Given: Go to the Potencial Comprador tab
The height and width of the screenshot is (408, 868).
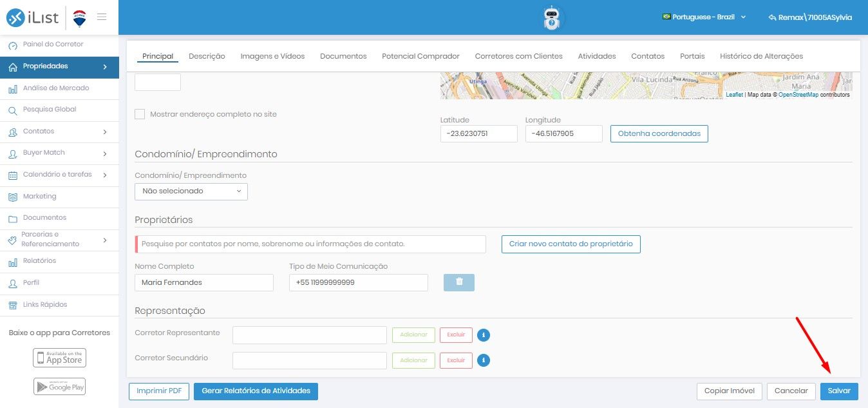Looking at the screenshot, I should (420, 56).
